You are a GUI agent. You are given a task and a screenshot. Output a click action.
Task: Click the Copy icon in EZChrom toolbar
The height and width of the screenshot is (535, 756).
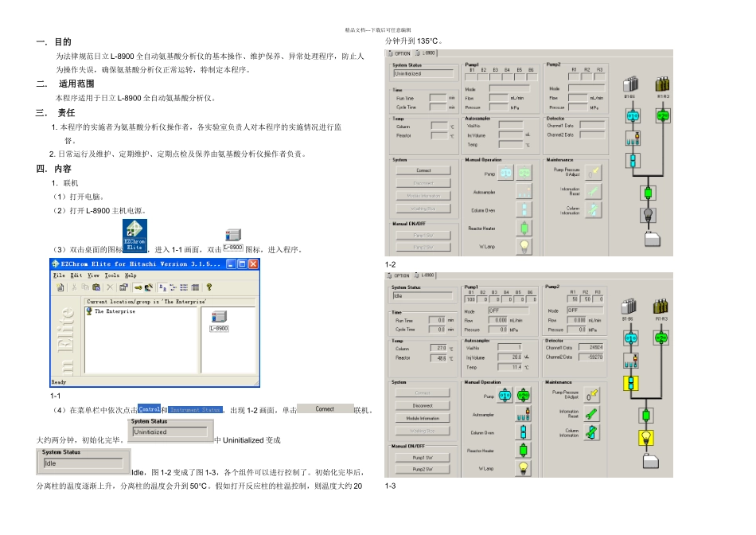click(85, 287)
